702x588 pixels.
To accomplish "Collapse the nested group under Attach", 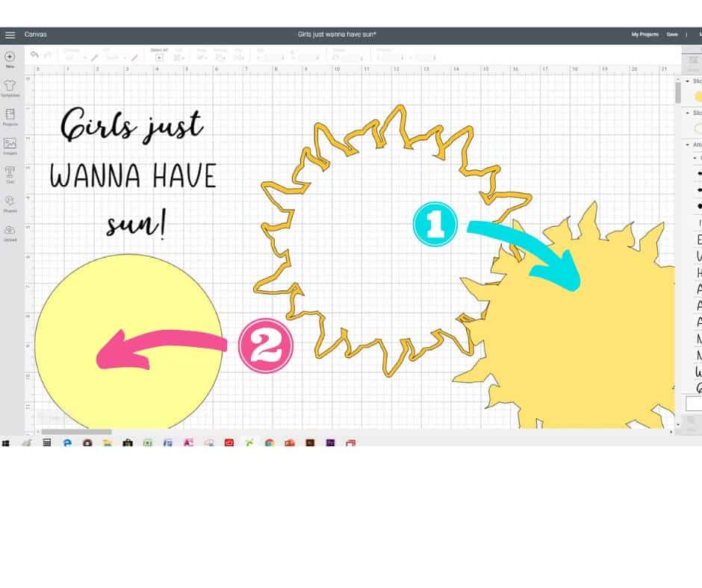I will (695, 158).
